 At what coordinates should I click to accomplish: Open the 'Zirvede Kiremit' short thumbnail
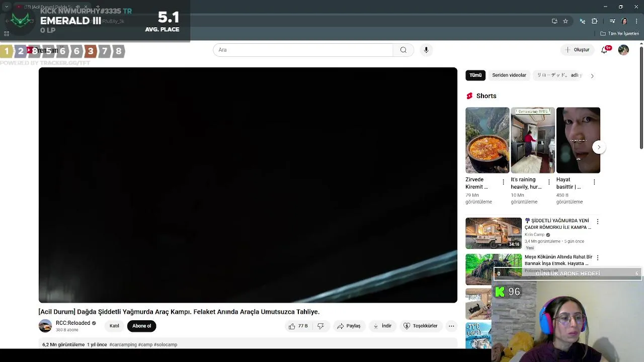pyautogui.click(x=487, y=140)
